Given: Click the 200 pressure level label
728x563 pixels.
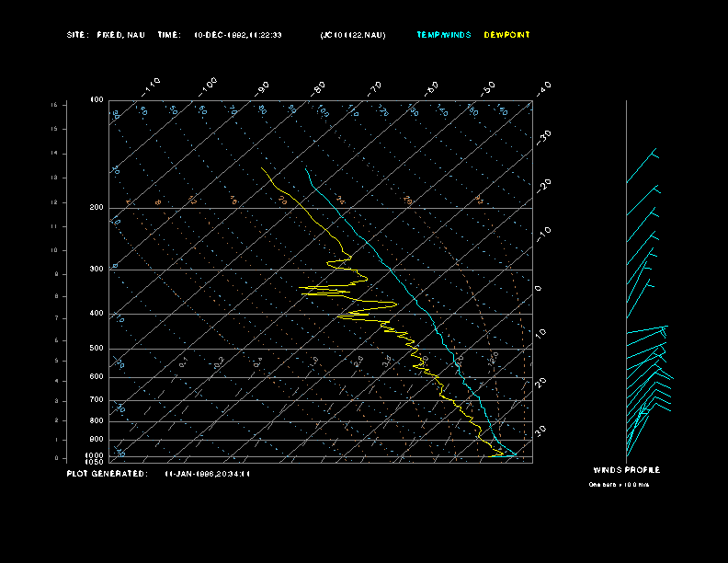Looking at the screenshot, I should coord(97,208).
